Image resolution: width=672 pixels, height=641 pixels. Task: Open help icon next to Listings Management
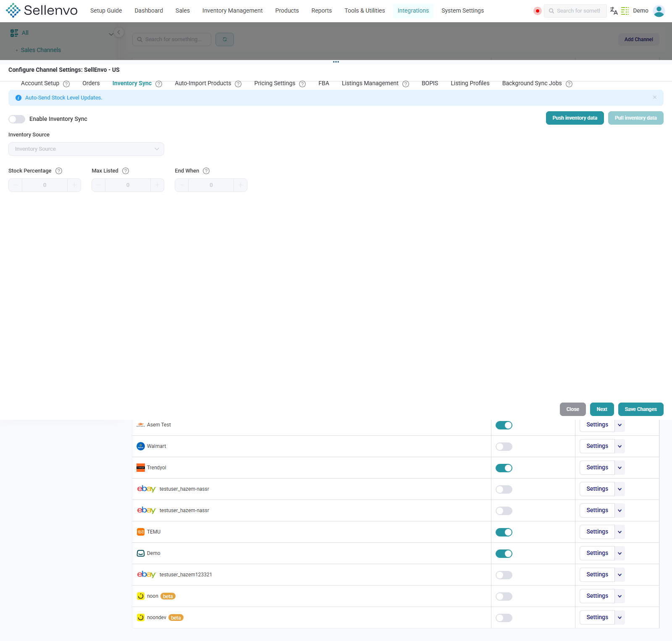[406, 84]
